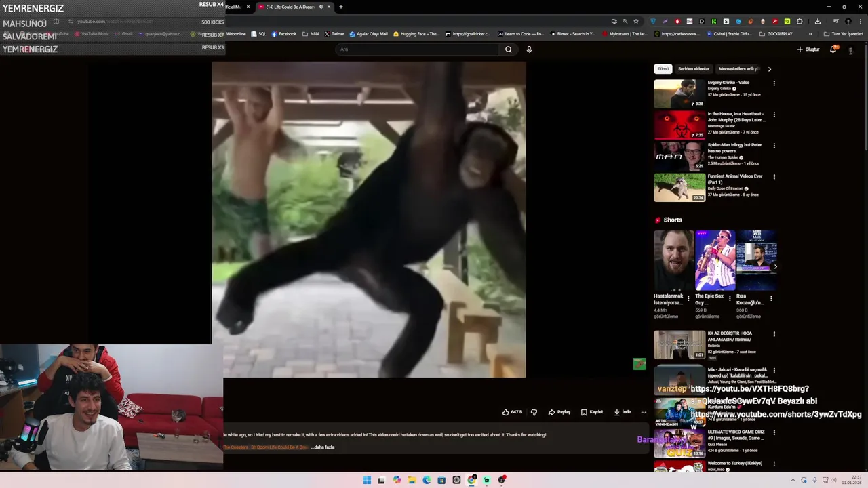Open options for Spider-Man trilogy video

tap(774, 146)
